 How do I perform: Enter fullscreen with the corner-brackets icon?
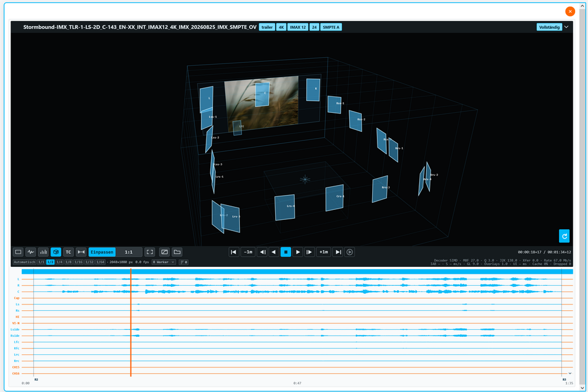[149, 252]
